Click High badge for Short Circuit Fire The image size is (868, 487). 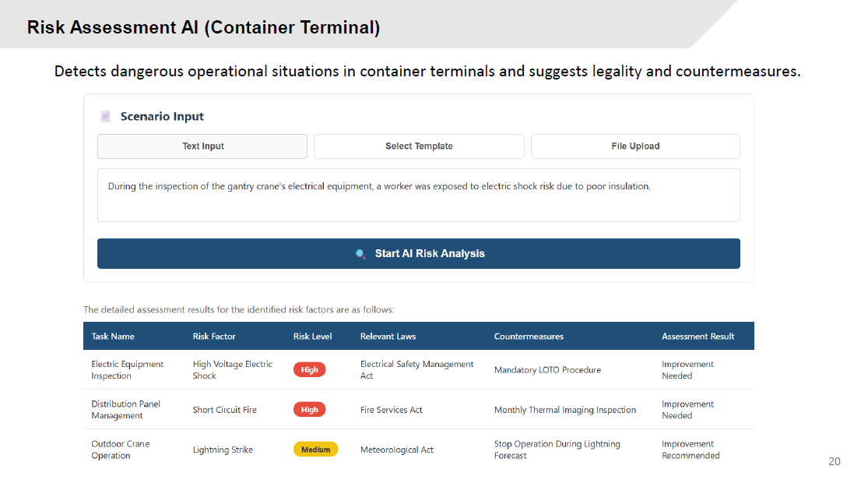pyautogui.click(x=310, y=410)
